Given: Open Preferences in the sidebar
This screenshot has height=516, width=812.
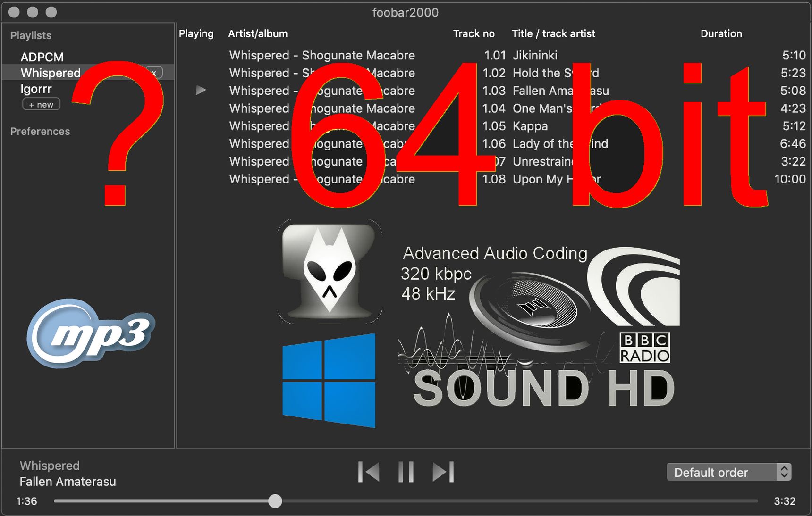Looking at the screenshot, I should tap(40, 131).
